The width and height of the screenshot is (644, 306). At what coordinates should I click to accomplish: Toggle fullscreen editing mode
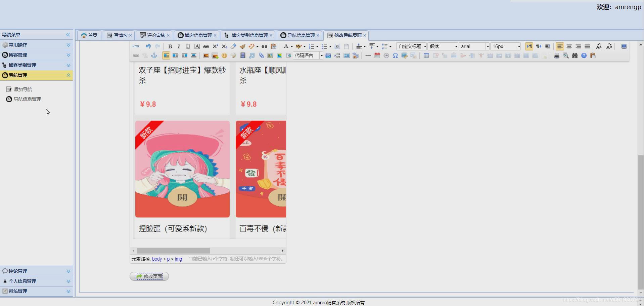[624, 46]
